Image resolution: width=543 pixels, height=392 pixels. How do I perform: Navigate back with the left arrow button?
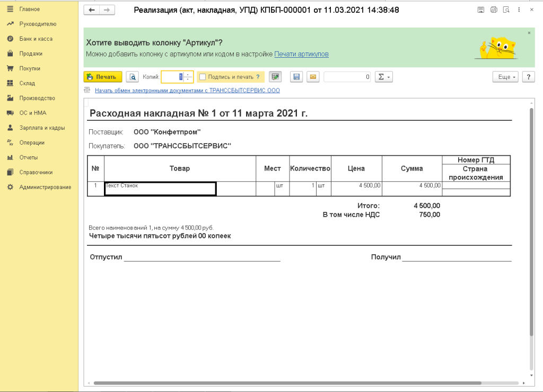(x=92, y=10)
